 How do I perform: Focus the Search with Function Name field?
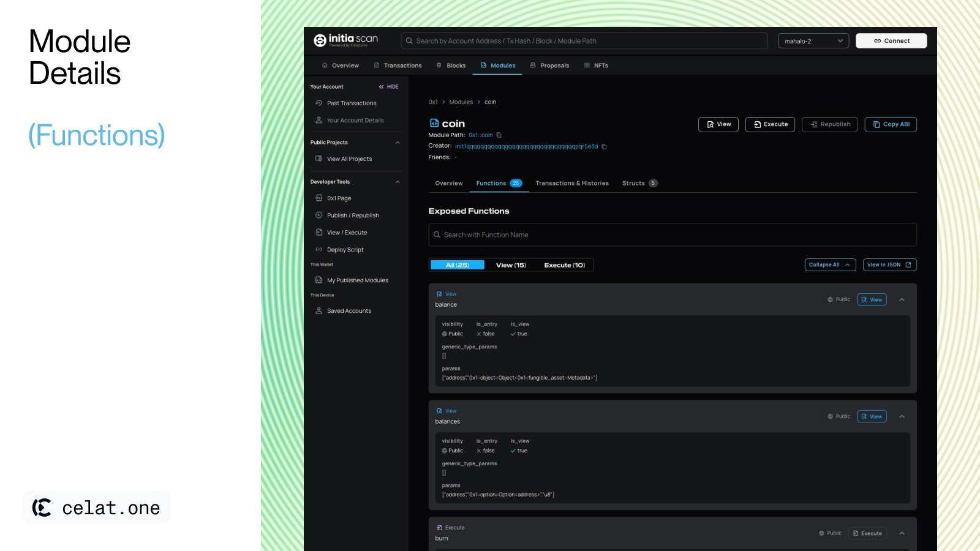tap(673, 235)
